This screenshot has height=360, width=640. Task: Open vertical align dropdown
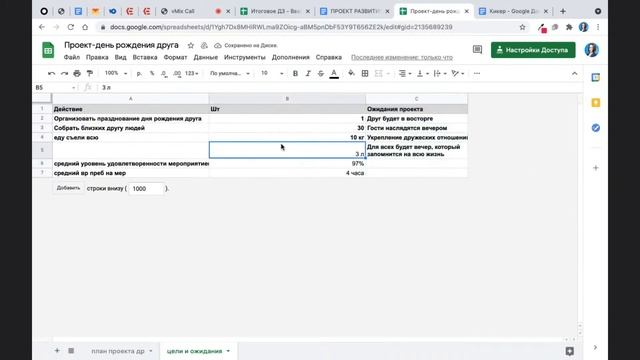click(x=422, y=73)
